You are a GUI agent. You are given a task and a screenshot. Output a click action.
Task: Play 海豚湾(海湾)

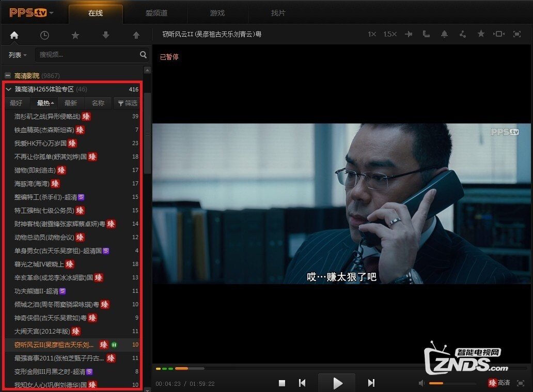(x=73, y=183)
